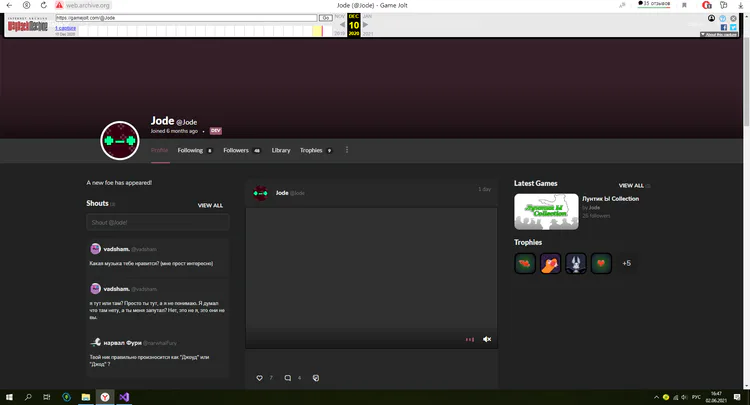
Task: Share the capture on Twitter
Action: 733,27
